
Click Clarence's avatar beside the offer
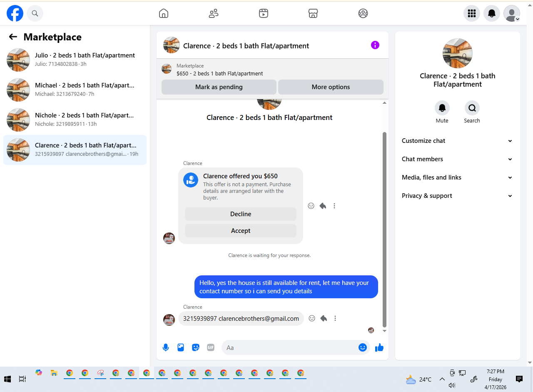(x=169, y=238)
